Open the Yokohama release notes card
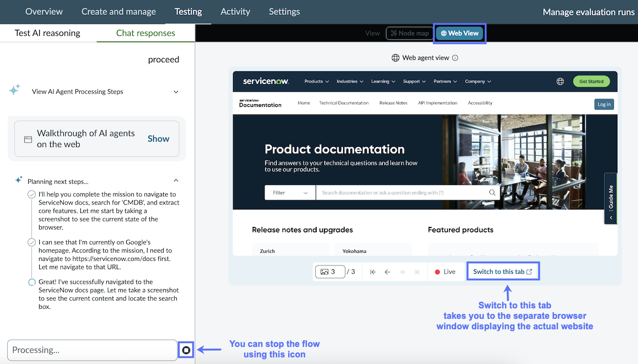 point(373,249)
